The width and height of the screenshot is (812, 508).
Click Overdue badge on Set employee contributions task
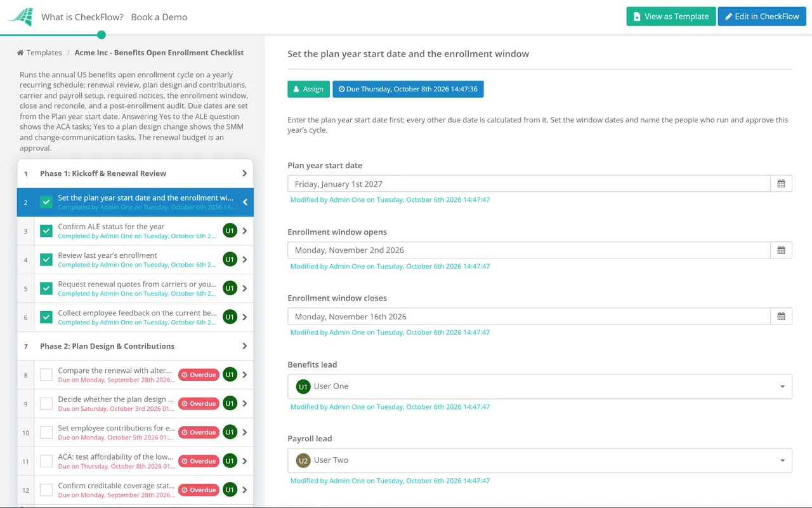[199, 432]
